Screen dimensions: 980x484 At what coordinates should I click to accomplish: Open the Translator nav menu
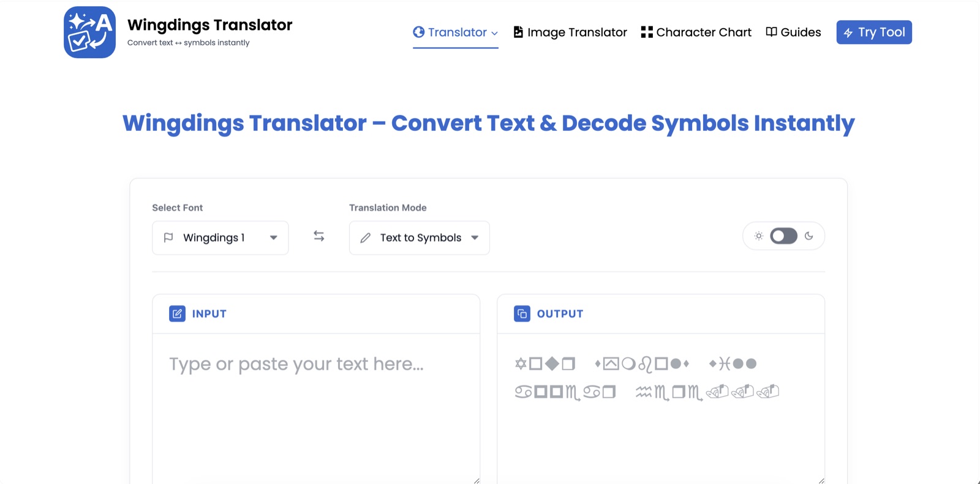[x=456, y=32]
